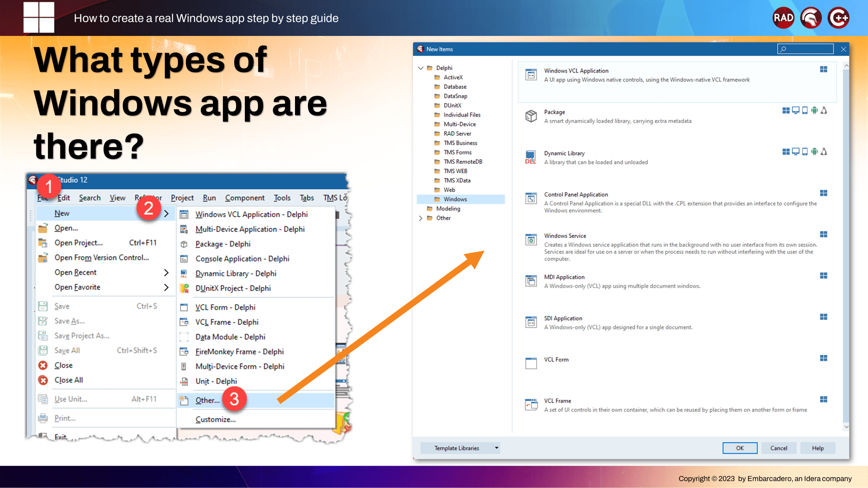This screenshot has width=868, height=488.
Task: Select the MDI Application icon
Action: (x=531, y=281)
